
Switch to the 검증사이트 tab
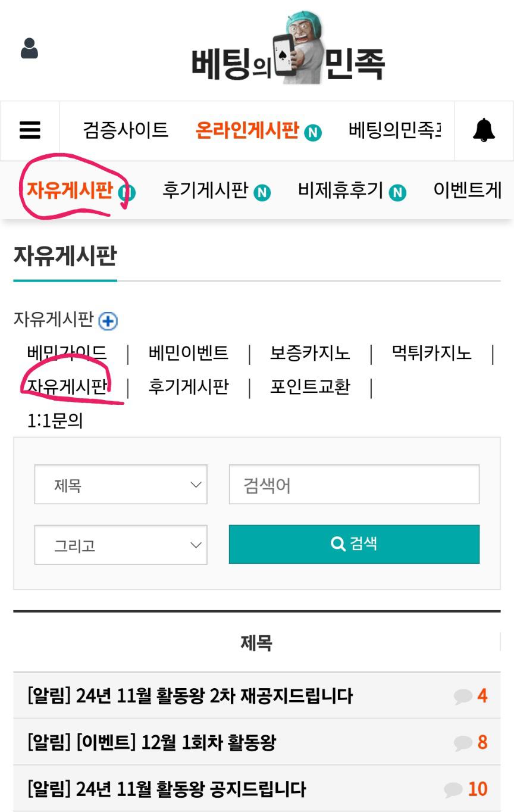pos(126,130)
